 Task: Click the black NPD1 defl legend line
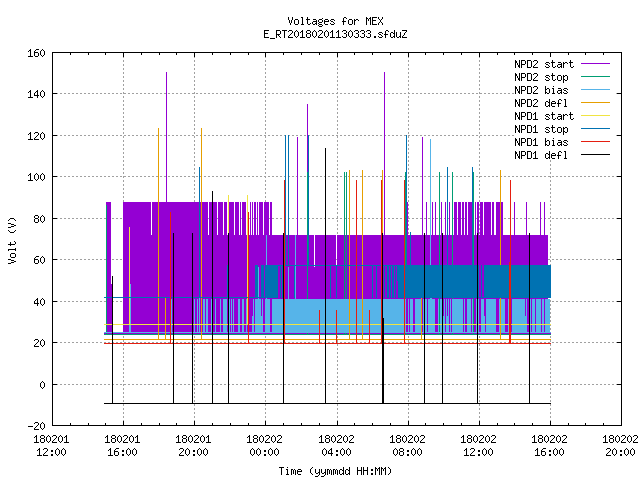pos(595,155)
